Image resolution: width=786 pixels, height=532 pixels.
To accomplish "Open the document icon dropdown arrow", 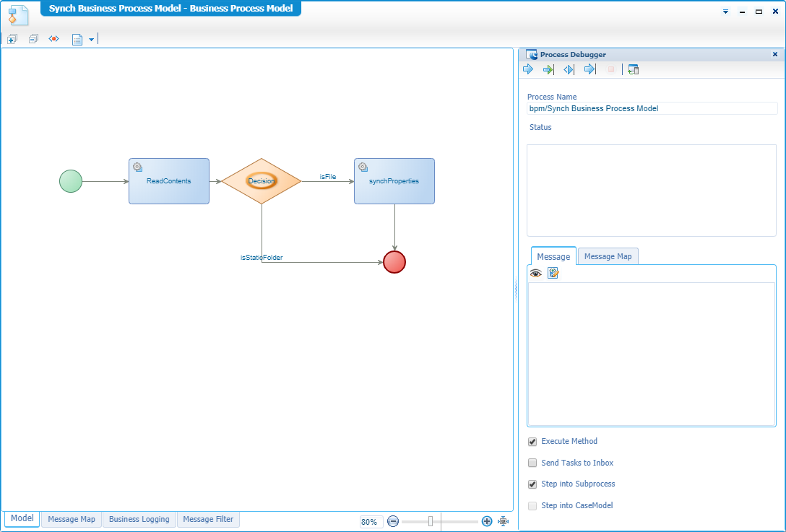I will pyautogui.click(x=92, y=40).
